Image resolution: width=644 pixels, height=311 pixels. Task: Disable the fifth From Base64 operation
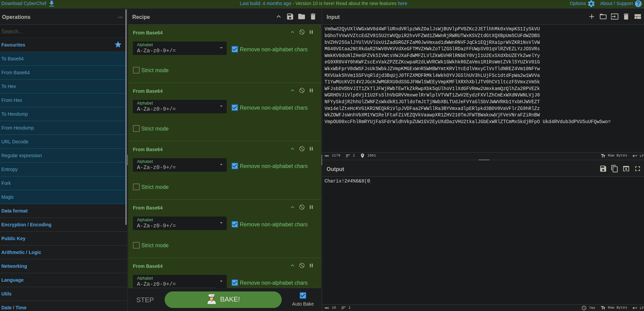[302, 265]
